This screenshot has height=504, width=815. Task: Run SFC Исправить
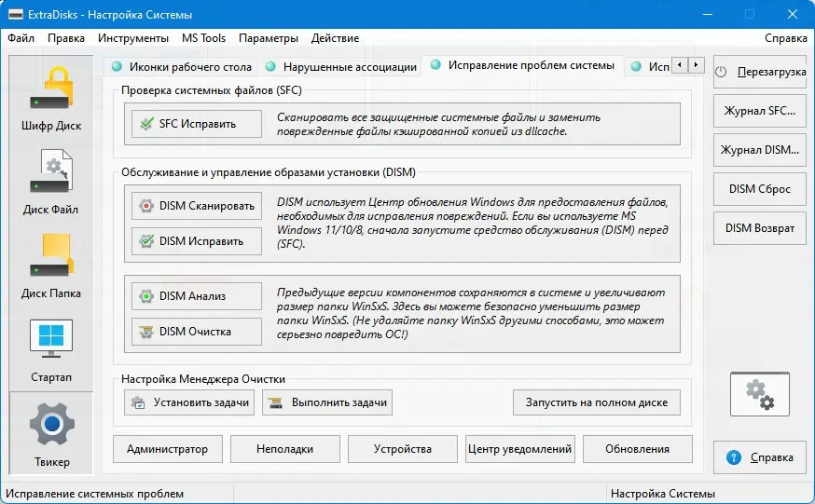coord(197,124)
